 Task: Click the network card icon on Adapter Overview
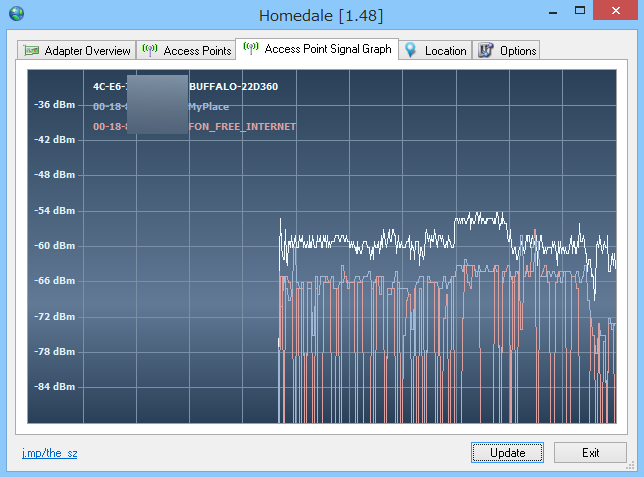(31, 51)
